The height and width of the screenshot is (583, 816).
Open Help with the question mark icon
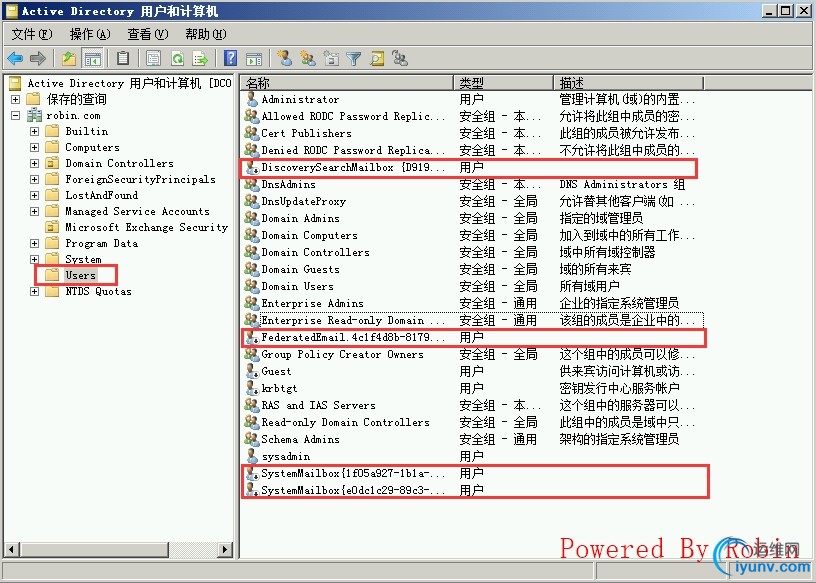pos(230,58)
